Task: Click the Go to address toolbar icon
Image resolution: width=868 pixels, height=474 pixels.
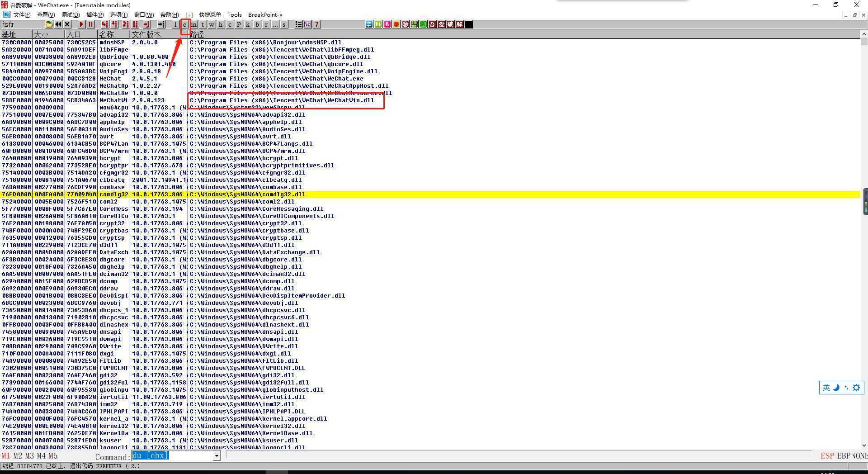Action: pyautogui.click(x=161, y=24)
